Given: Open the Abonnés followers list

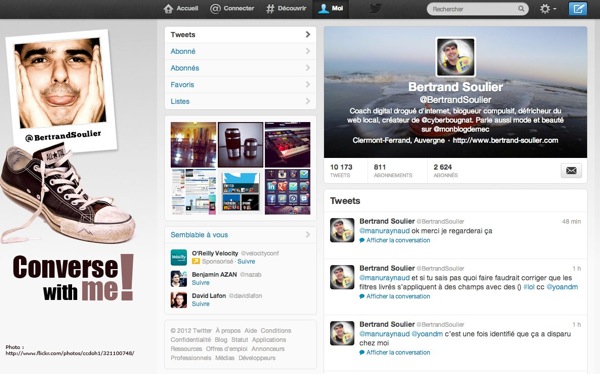Looking at the screenshot, I should tap(240, 68).
